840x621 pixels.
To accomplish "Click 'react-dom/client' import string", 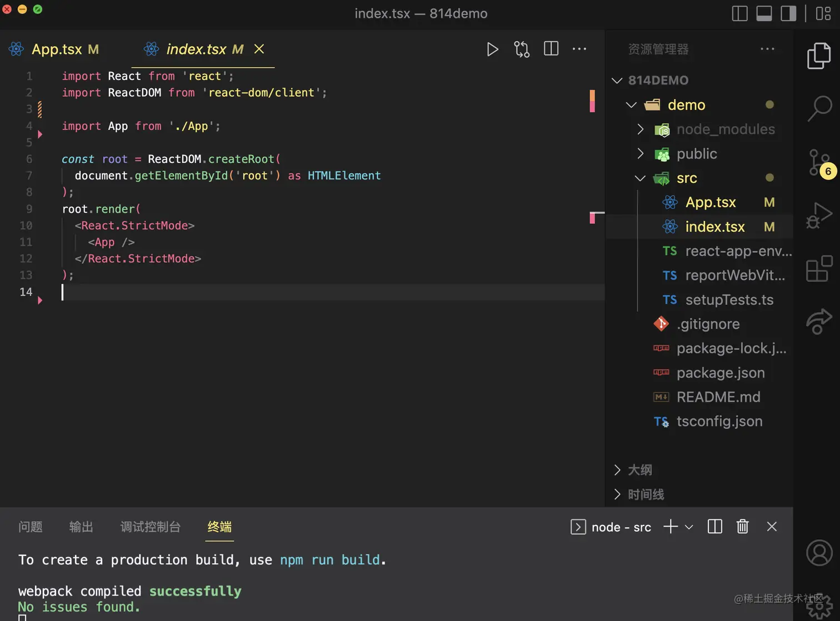I will (261, 93).
